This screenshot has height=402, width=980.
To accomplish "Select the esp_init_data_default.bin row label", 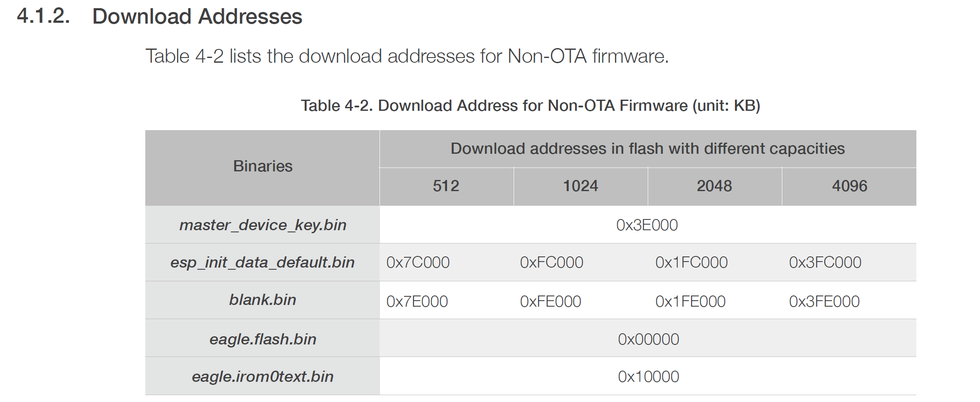I will [x=263, y=262].
